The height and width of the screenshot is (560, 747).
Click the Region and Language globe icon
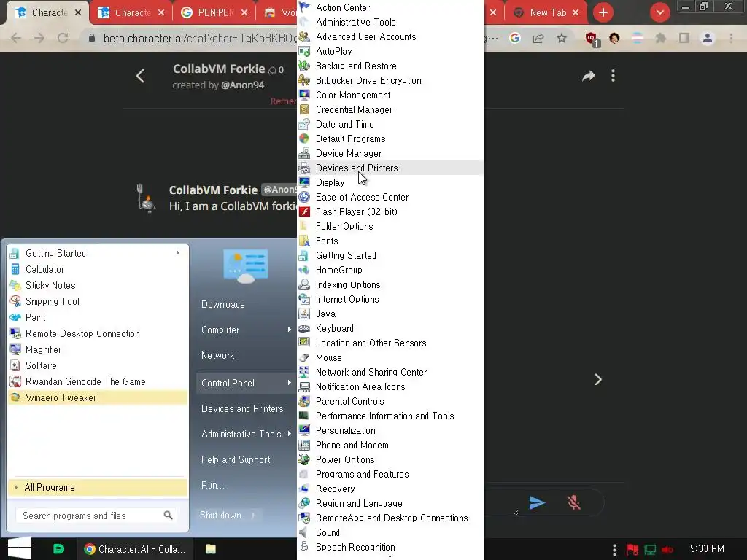pos(304,503)
